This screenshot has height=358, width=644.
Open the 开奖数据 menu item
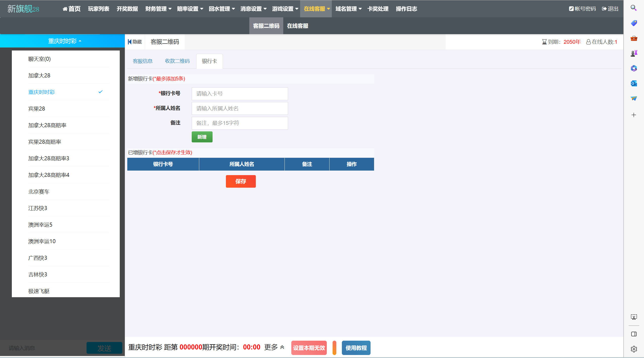tap(127, 9)
